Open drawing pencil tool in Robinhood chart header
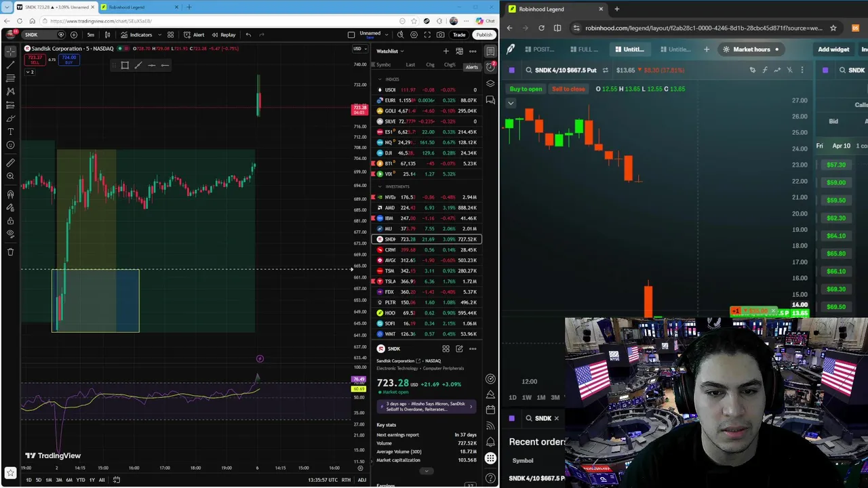The width and height of the screenshot is (868, 488). (752, 70)
